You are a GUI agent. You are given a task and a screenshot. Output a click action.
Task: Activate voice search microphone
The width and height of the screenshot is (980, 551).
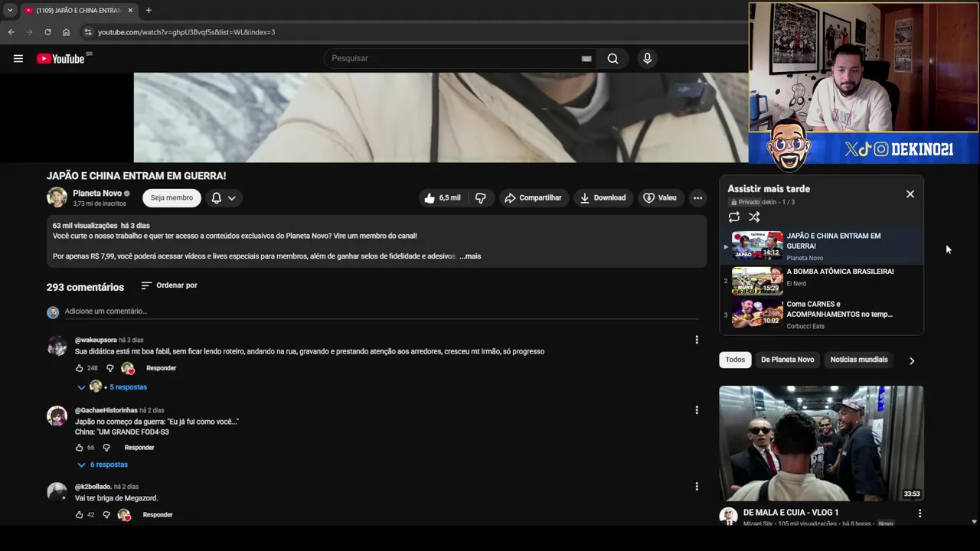(x=647, y=58)
